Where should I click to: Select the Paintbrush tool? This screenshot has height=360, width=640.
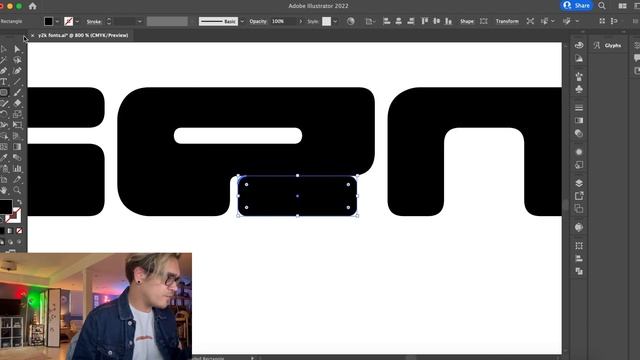17,93
